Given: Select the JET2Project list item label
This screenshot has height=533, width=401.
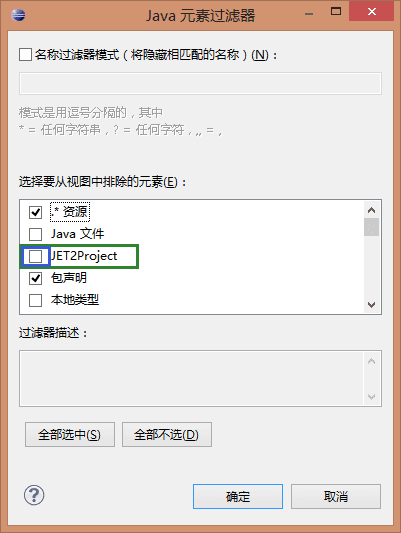Looking at the screenshot, I should pos(84,256).
